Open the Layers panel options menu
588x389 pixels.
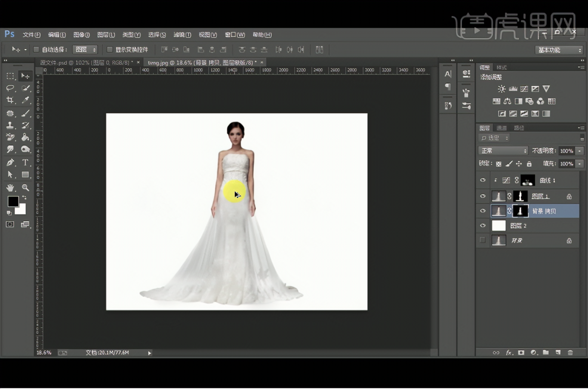coord(581,128)
